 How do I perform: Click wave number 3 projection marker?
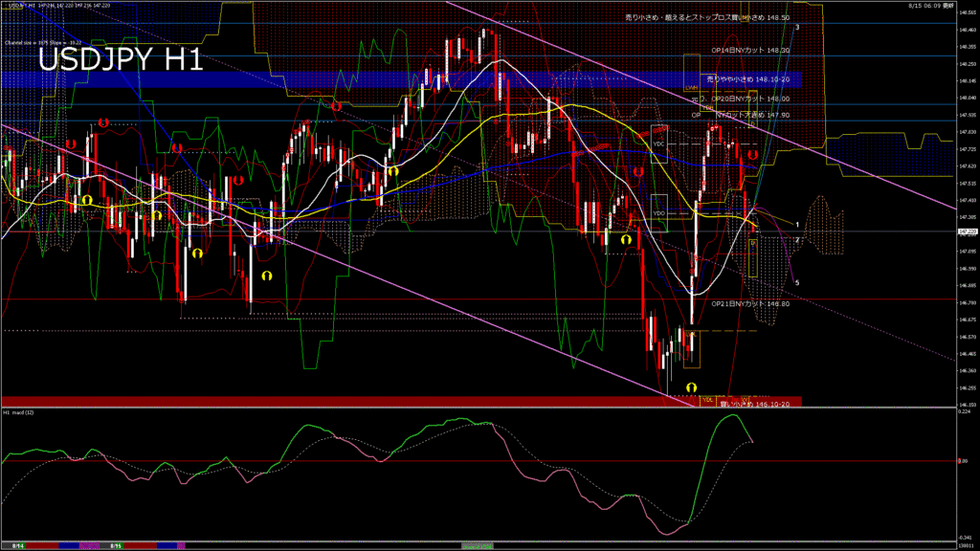(x=797, y=28)
